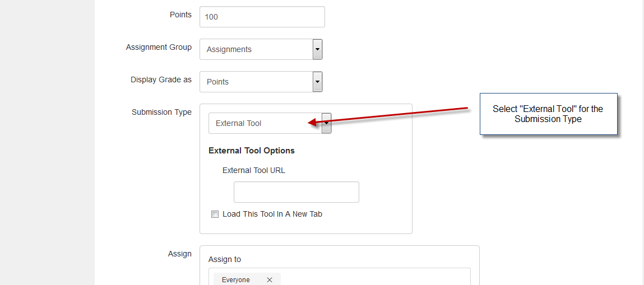Click the arrow button on the Submission Type dropdown
This screenshot has width=644, height=285.
coord(327,123)
